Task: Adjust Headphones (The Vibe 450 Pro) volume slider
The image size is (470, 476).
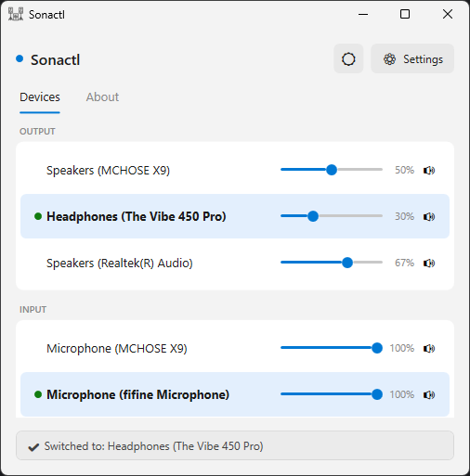Action: point(332,216)
